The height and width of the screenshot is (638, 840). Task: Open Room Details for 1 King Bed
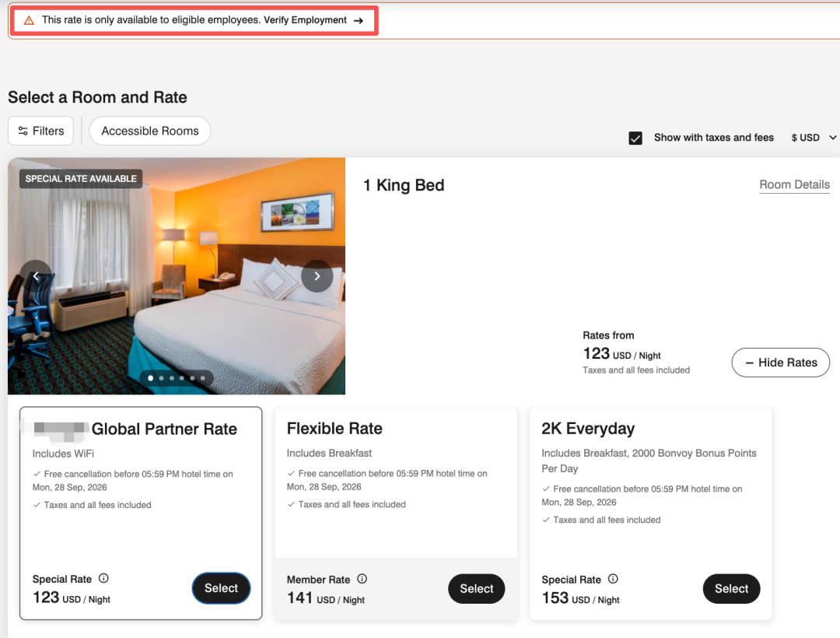point(794,185)
